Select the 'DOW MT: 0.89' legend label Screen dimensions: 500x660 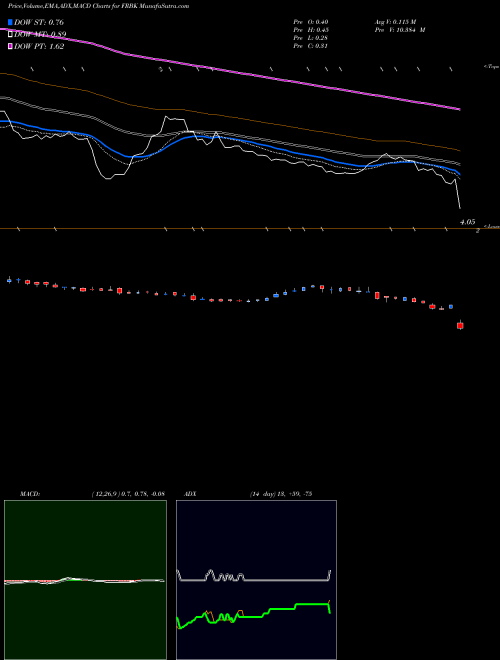40,34
